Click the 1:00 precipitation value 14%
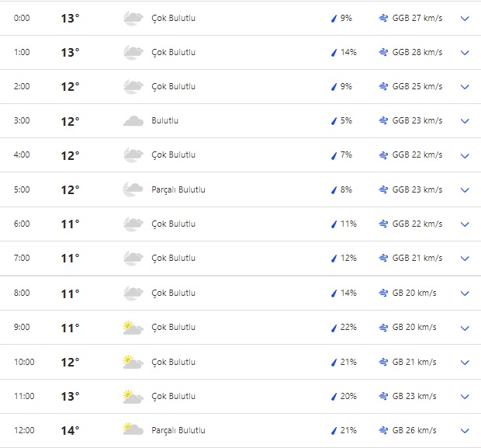 [x=348, y=53]
